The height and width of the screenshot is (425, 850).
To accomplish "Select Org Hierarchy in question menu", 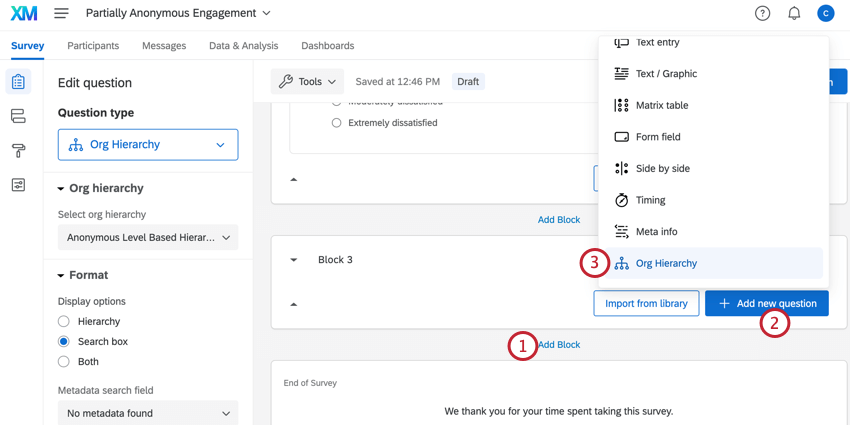I will 666,263.
